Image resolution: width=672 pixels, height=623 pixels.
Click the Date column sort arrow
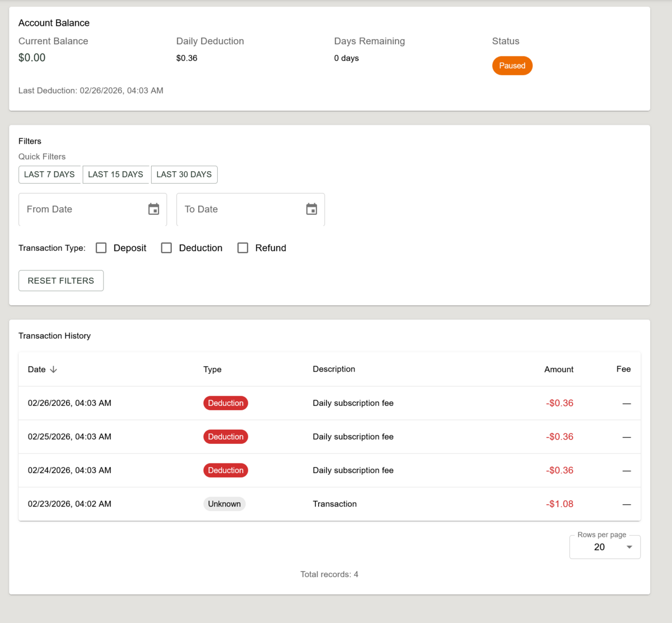coord(54,369)
